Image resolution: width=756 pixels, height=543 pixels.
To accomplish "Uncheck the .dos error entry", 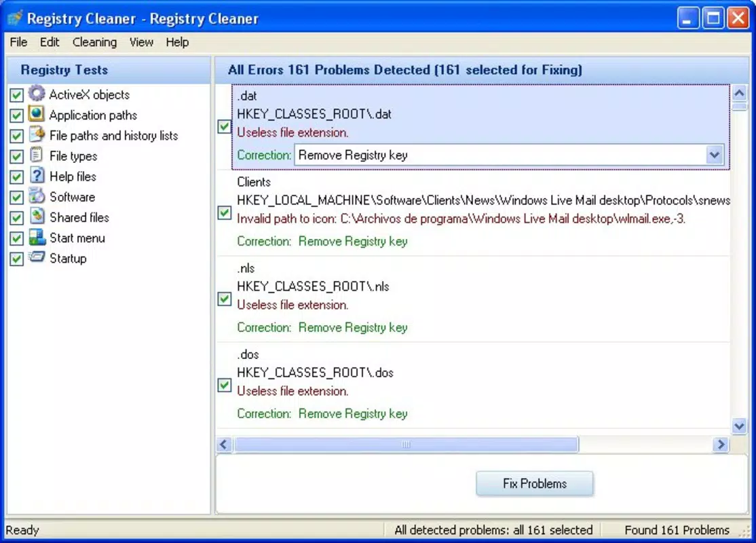I will tap(224, 386).
